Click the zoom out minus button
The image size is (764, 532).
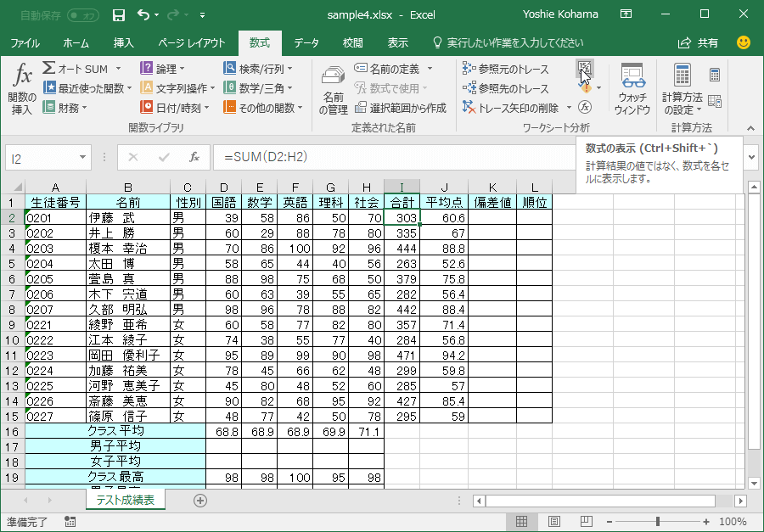click(x=609, y=522)
